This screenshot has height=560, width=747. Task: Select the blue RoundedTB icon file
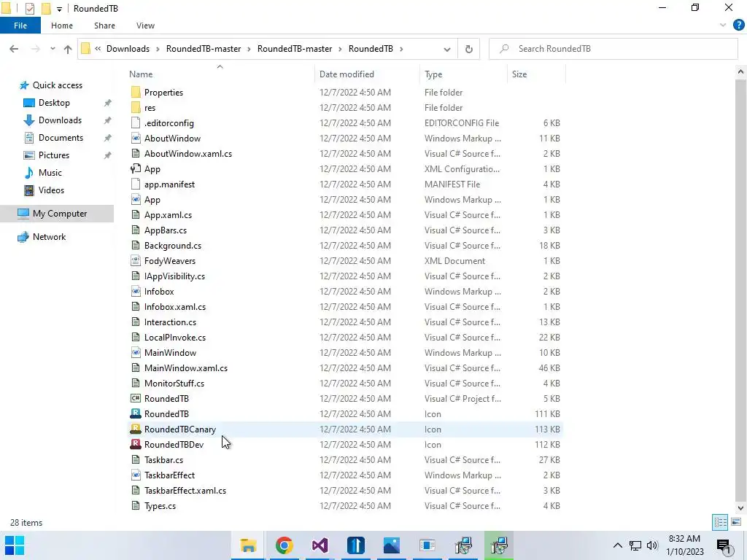coord(136,414)
